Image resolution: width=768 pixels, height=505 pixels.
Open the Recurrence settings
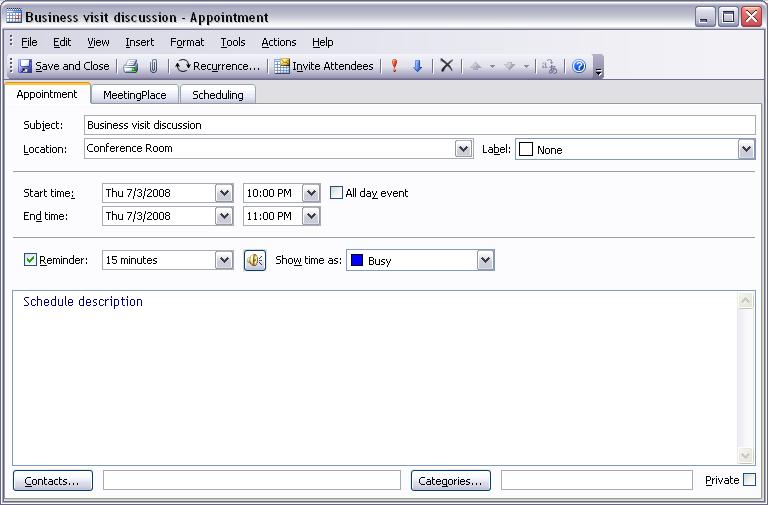click(x=217, y=66)
